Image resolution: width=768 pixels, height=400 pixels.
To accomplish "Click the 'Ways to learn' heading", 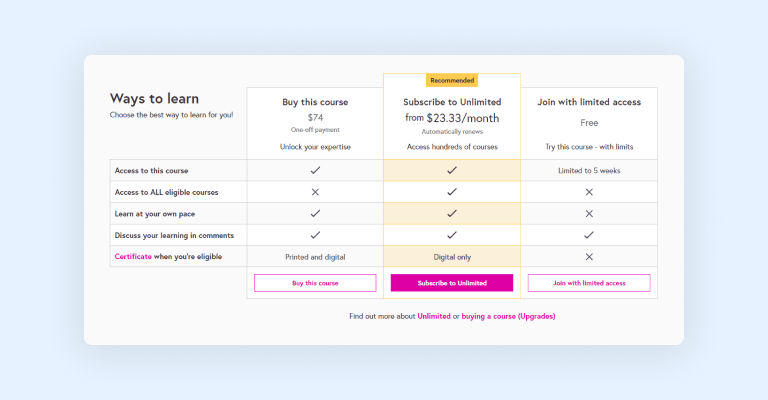I will pyautogui.click(x=154, y=98).
